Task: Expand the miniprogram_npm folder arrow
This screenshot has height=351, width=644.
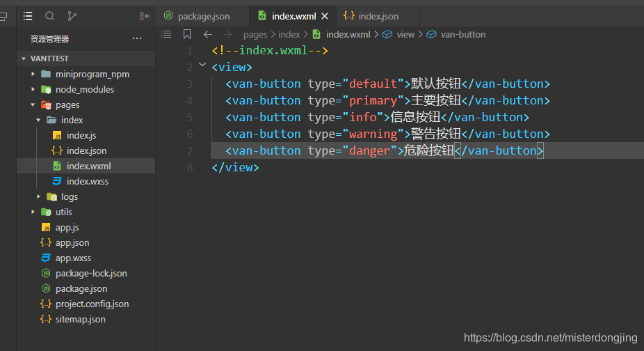Action: coord(33,74)
